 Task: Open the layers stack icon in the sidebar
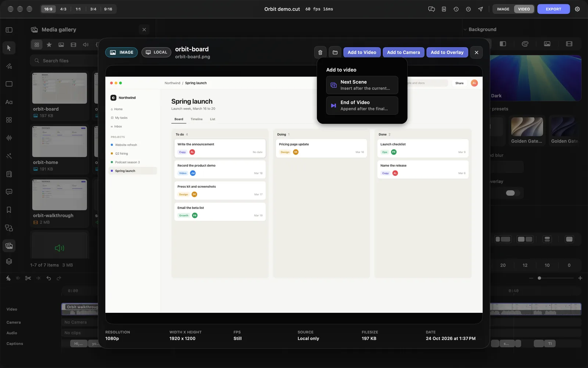tap(9, 261)
